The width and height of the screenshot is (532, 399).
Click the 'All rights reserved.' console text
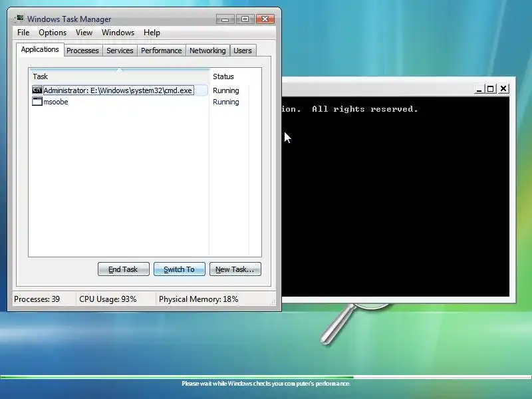tap(364, 109)
